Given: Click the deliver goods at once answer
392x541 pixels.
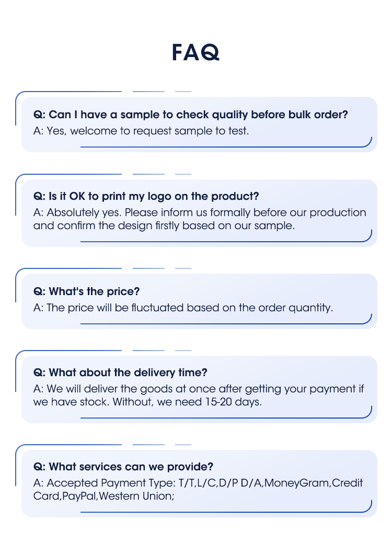Looking at the screenshot, I should tap(199, 389).
